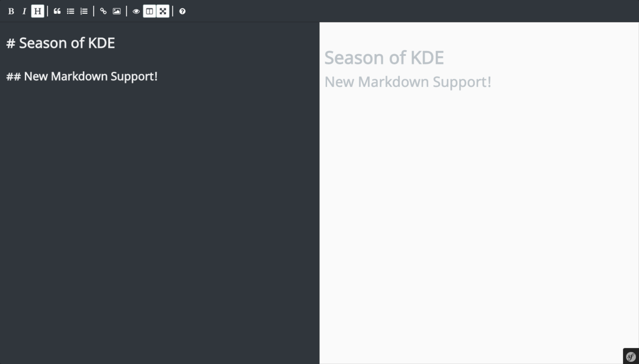Click the Heading (H) toolbar button
639x364 pixels.
[x=37, y=11]
